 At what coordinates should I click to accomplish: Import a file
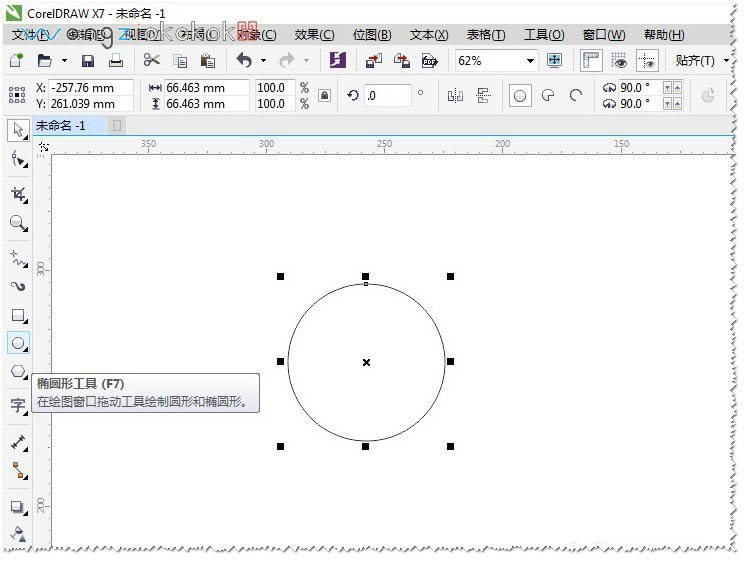coord(373,60)
